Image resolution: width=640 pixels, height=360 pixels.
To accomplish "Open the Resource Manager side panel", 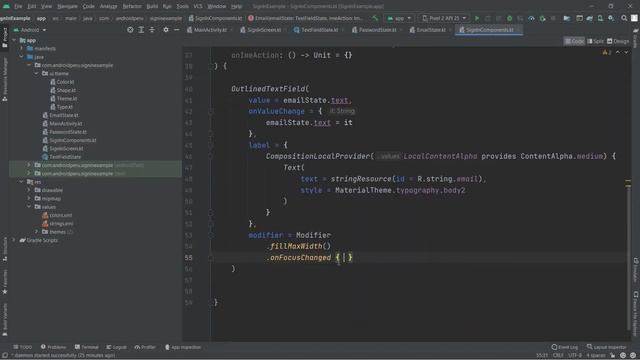I will click(x=4, y=79).
